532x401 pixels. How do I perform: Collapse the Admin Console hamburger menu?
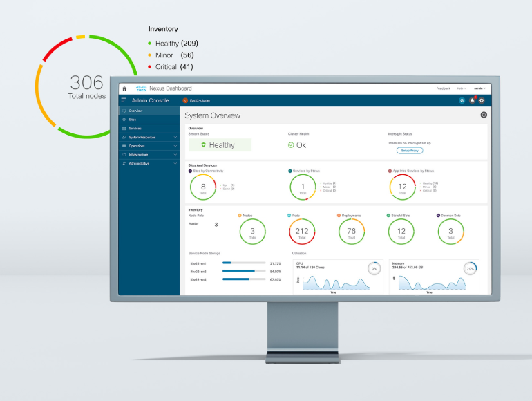coord(124,100)
